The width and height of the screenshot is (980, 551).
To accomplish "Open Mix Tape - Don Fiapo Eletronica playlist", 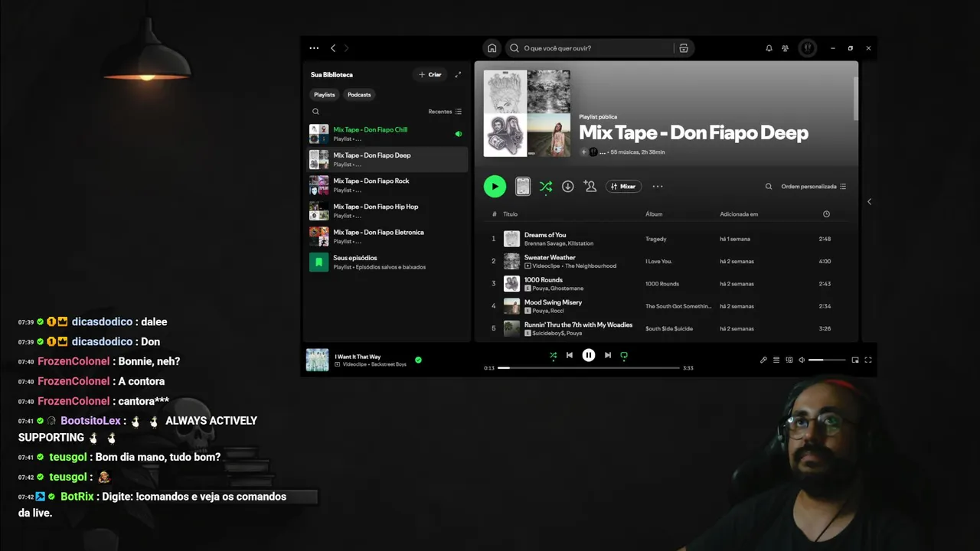I will coord(387,236).
